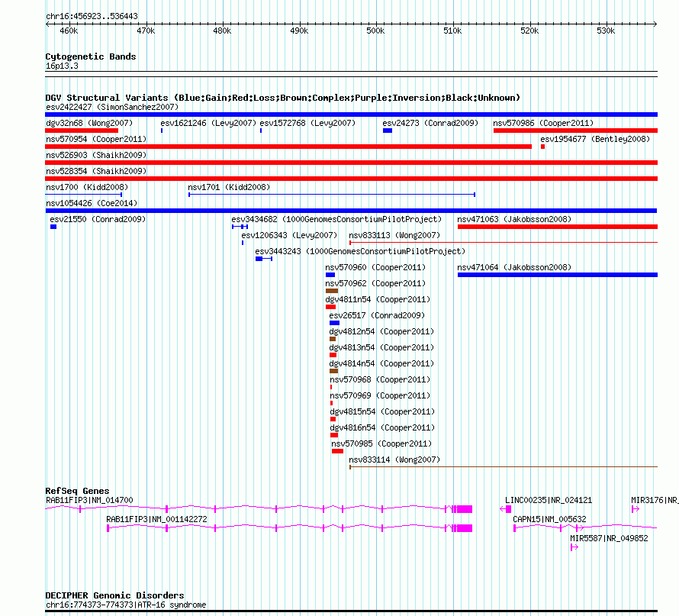Click the dgv4815n54 (Cooper2011) label
Viewport: 679px width, 616px height.
click(382, 411)
